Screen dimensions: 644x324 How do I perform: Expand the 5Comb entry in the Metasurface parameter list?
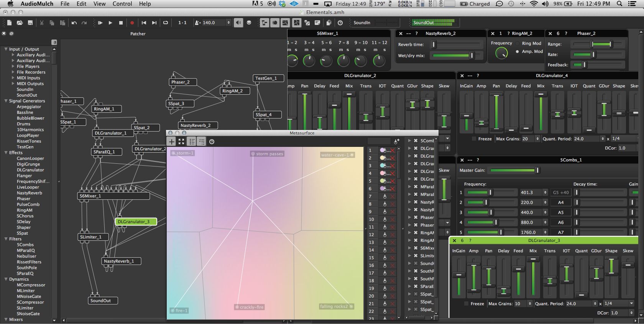tap(409, 141)
